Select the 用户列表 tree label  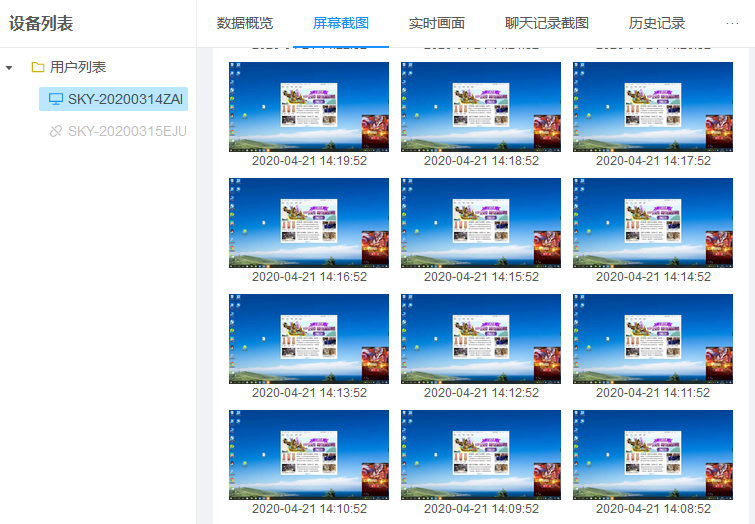click(78, 67)
